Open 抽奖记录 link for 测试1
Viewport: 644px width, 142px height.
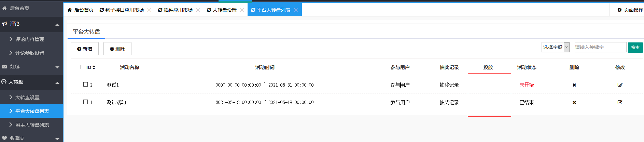coord(449,85)
